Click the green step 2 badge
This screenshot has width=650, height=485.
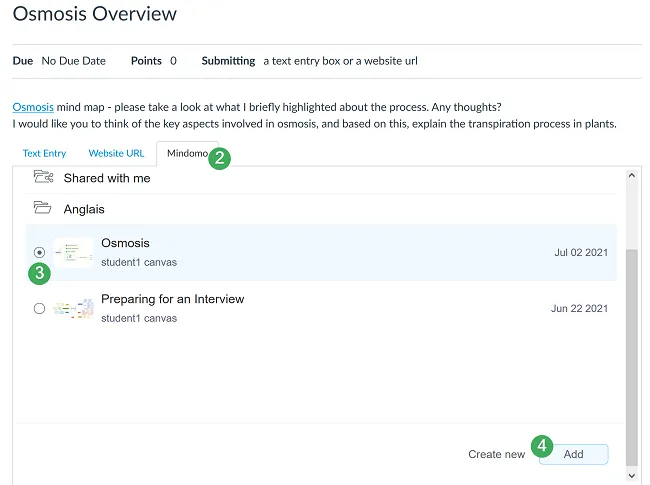pyautogui.click(x=220, y=157)
